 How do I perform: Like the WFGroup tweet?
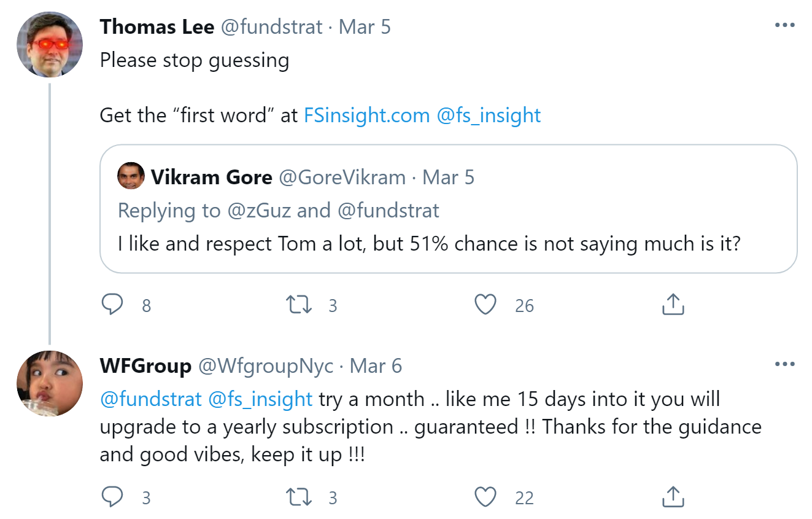coord(485,496)
